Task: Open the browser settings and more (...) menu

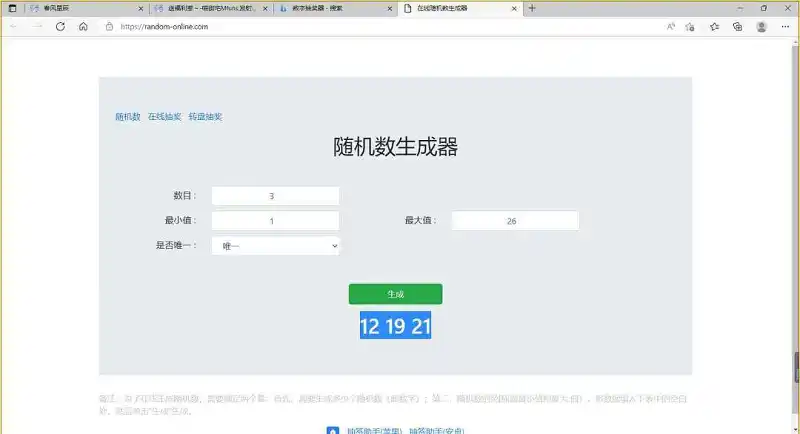Action: tap(785, 27)
